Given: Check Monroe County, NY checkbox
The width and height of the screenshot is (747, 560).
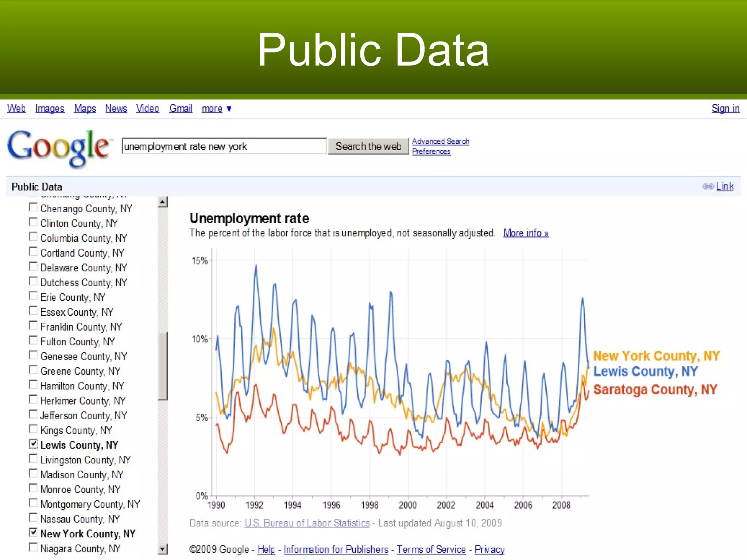Looking at the screenshot, I should pos(33,488).
